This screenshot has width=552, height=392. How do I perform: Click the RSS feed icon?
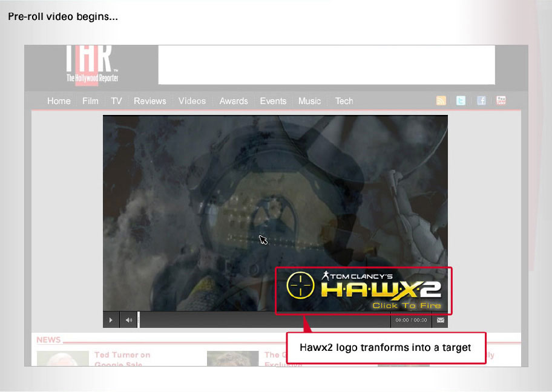441,100
